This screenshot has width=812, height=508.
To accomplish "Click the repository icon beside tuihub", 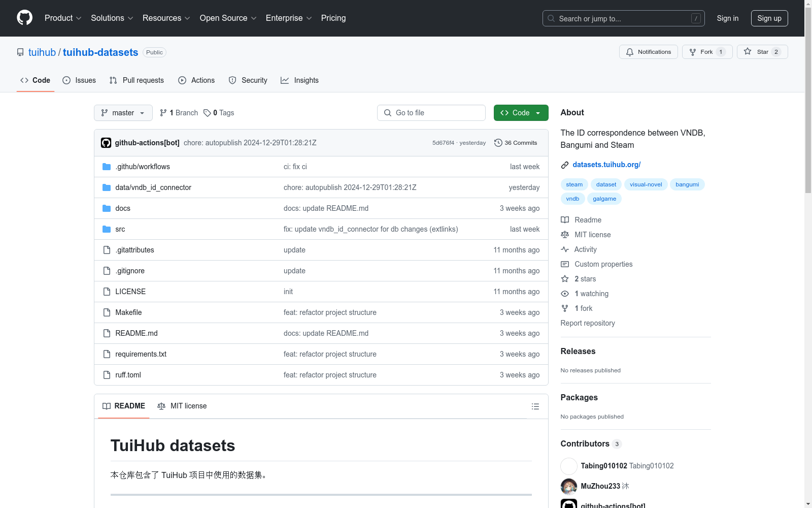I will tap(20, 52).
